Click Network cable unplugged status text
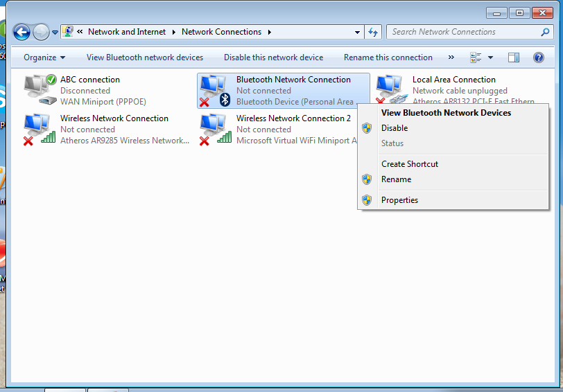563x392 pixels. (x=460, y=91)
